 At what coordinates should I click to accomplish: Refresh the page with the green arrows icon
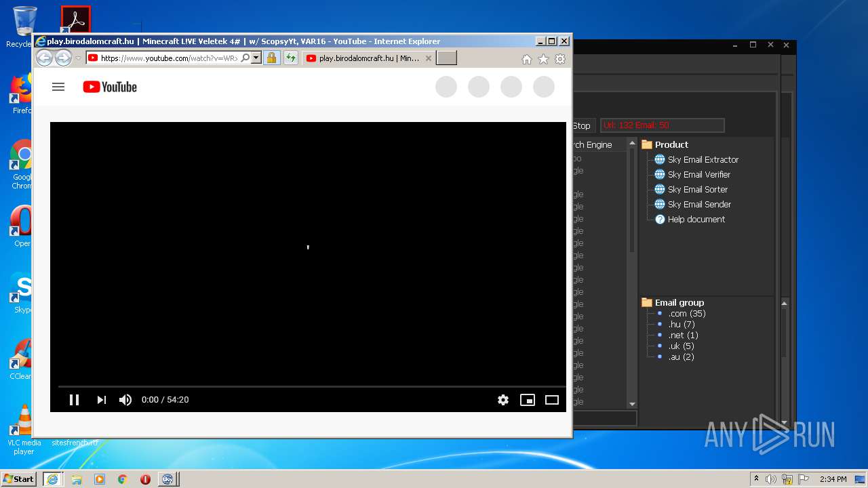pyautogui.click(x=291, y=58)
